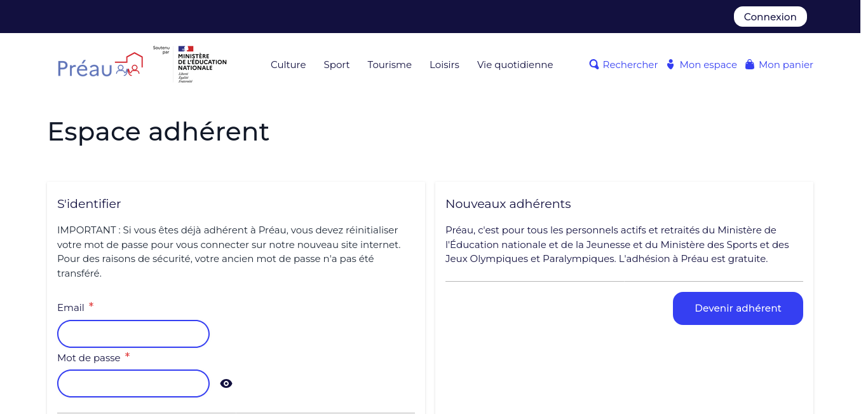Click the Préau logo
Screen dimensions: 868x414
[100, 65]
